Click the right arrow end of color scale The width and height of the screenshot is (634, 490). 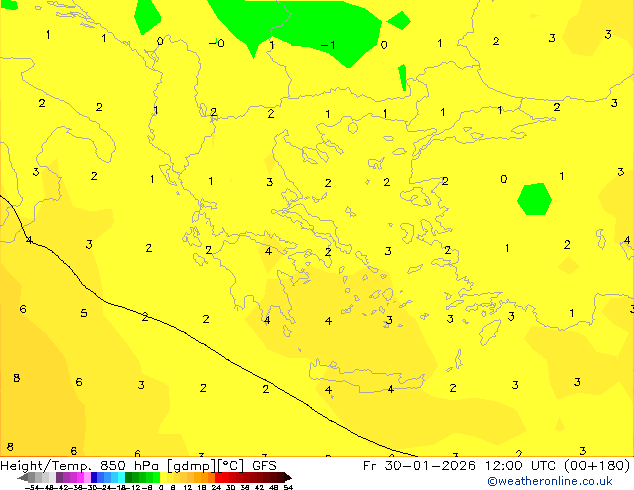(x=288, y=478)
